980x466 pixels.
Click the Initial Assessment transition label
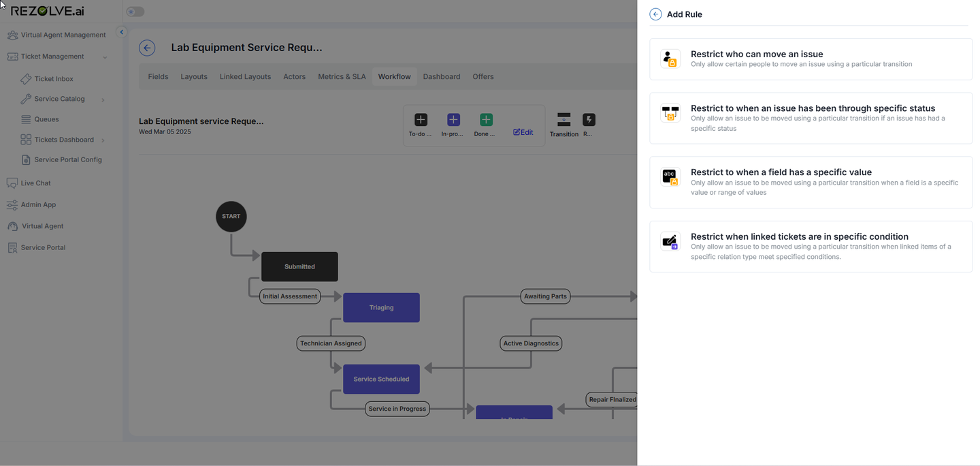(x=290, y=296)
